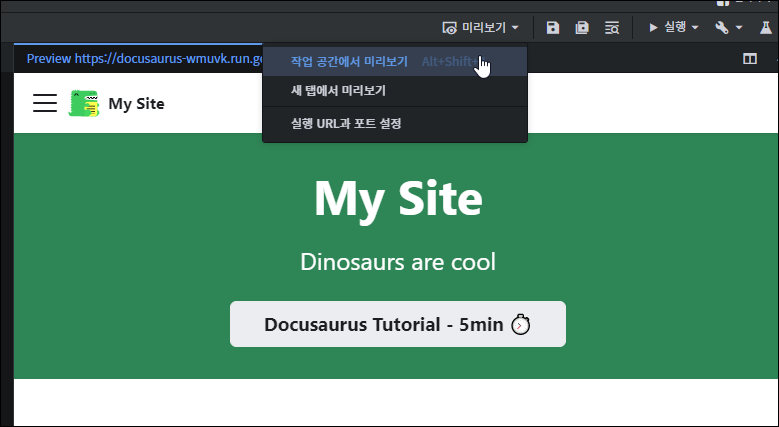Click the save all files icon
779x427 pixels.
(582, 28)
